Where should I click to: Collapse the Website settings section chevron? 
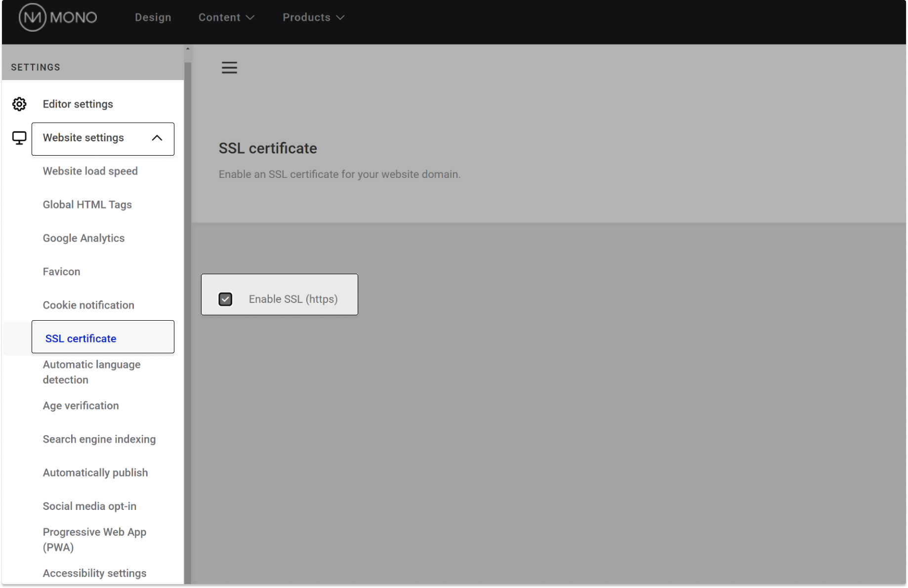(x=157, y=138)
